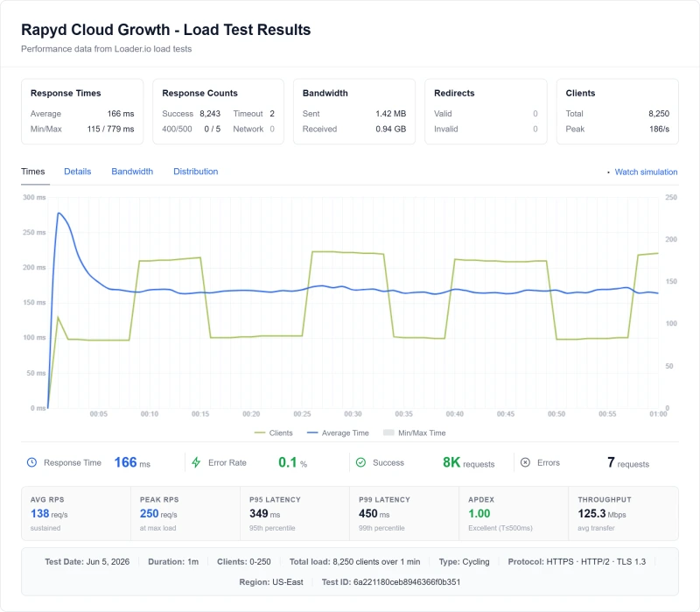The width and height of the screenshot is (700, 612).
Task: Click the Min/Max 115 / 779 ms value
Action: coord(110,129)
